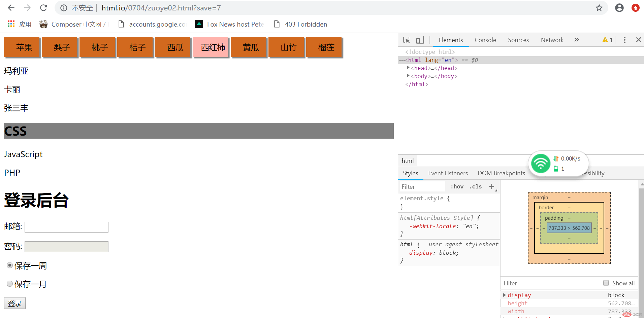
Task: Open DevTools customize three-dot menu
Action: tap(624, 40)
